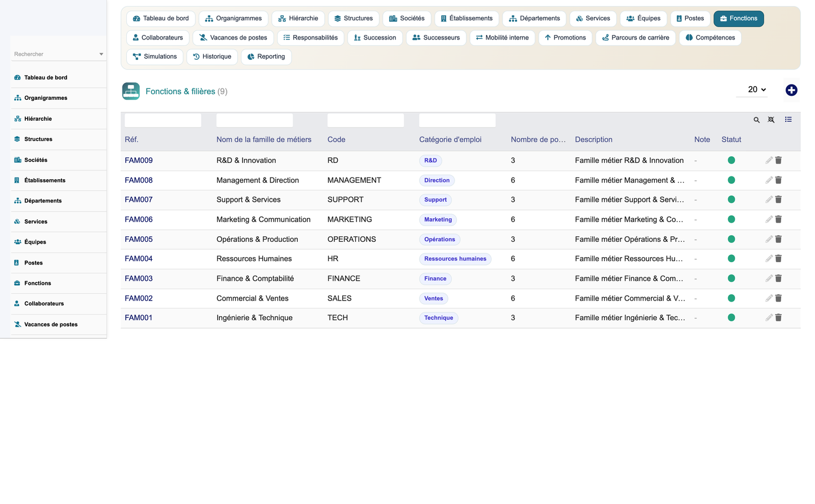
Task: Switch to Succession tab
Action: [x=375, y=38]
